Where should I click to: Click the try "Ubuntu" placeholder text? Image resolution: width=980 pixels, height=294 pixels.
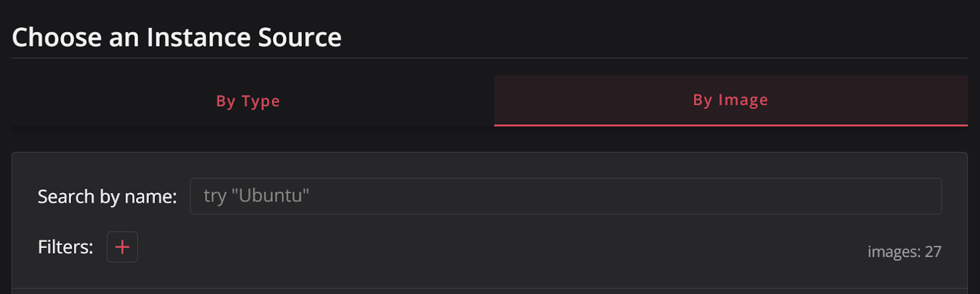click(x=256, y=196)
